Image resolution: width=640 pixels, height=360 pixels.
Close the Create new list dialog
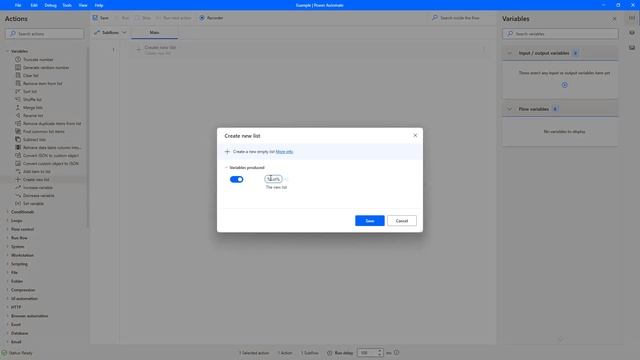415,136
